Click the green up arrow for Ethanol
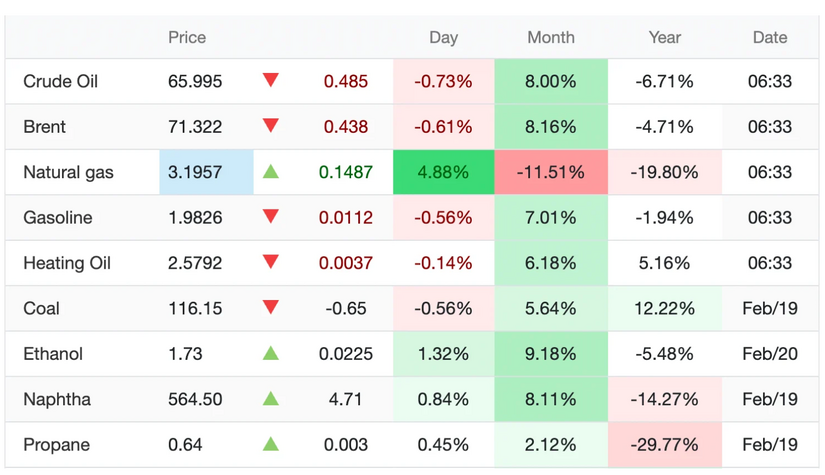 [x=270, y=354]
